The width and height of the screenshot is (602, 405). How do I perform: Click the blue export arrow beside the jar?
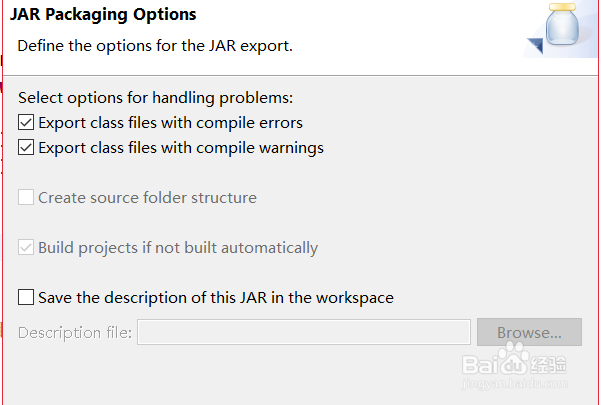click(x=535, y=46)
